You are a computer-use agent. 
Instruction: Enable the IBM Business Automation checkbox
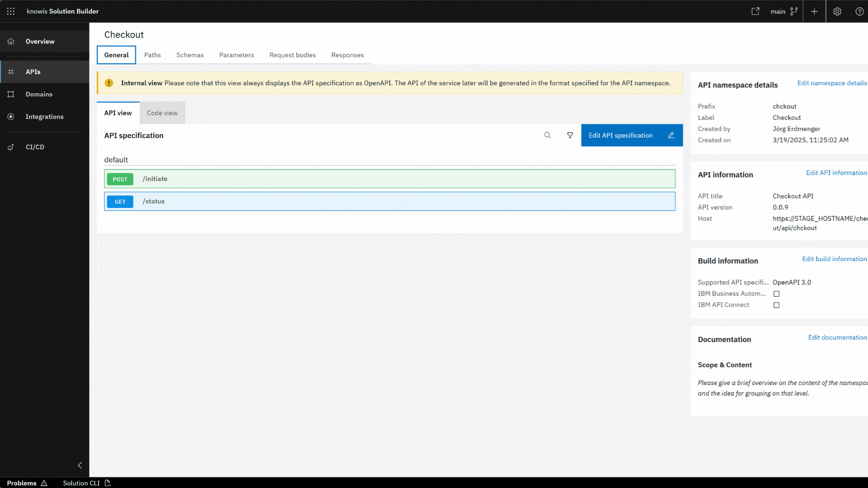point(776,294)
